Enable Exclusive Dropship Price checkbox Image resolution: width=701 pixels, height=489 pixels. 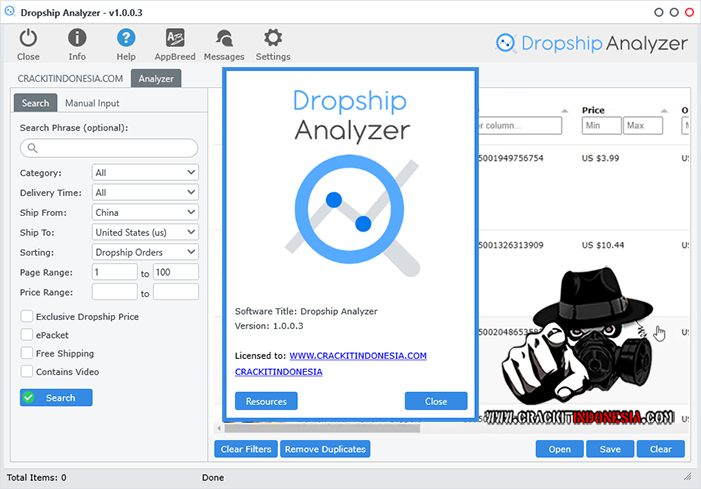pos(27,317)
